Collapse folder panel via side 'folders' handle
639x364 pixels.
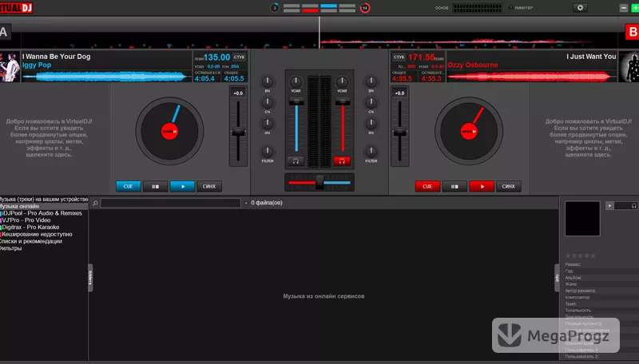(x=90, y=278)
